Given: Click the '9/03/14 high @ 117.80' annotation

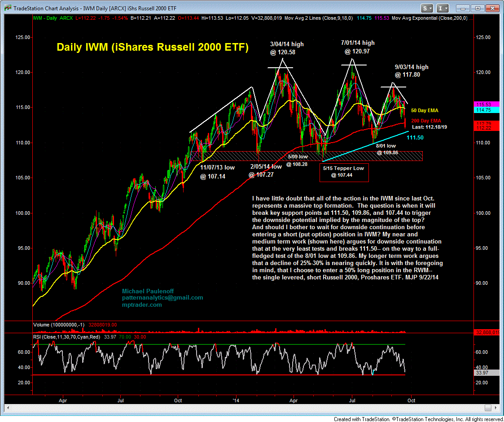Looking at the screenshot, I should click(412, 71).
